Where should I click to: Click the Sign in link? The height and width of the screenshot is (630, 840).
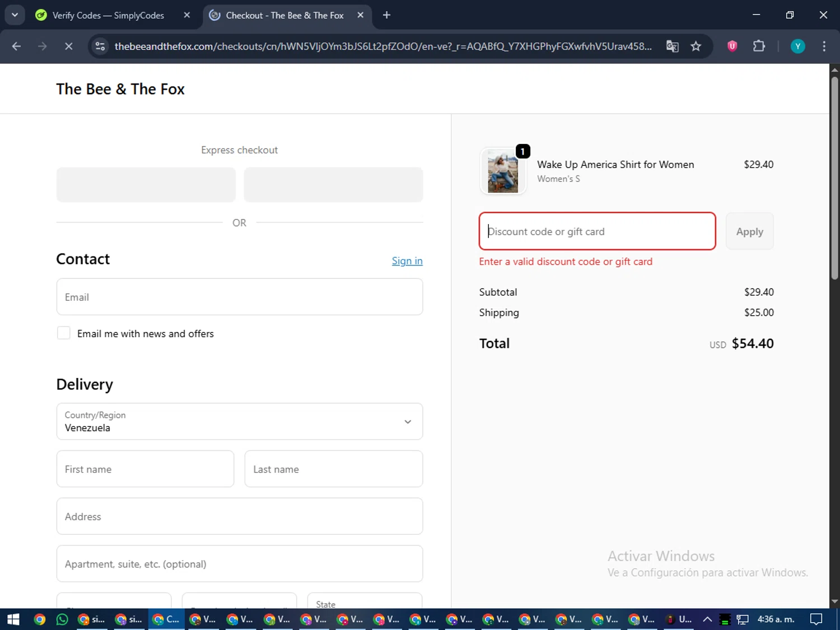[x=407, y=261]
